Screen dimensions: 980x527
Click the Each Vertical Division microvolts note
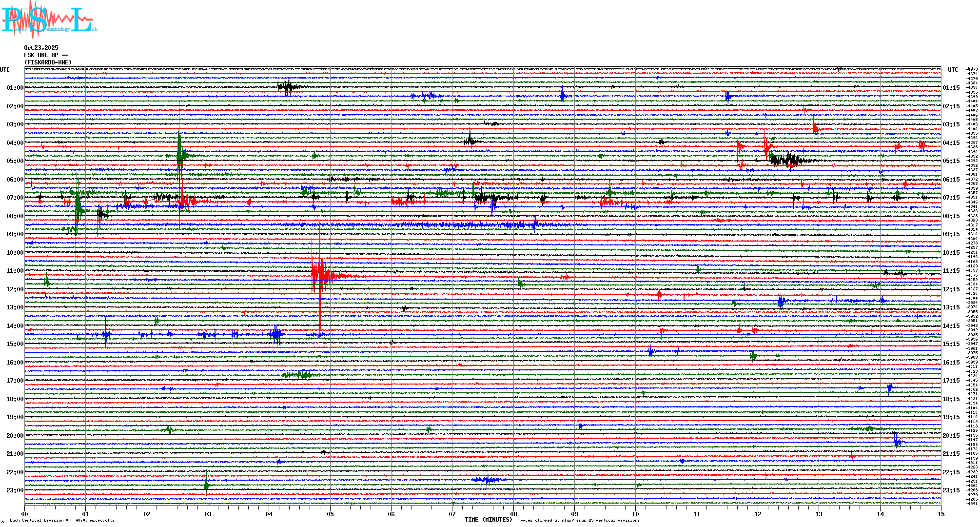62,520
